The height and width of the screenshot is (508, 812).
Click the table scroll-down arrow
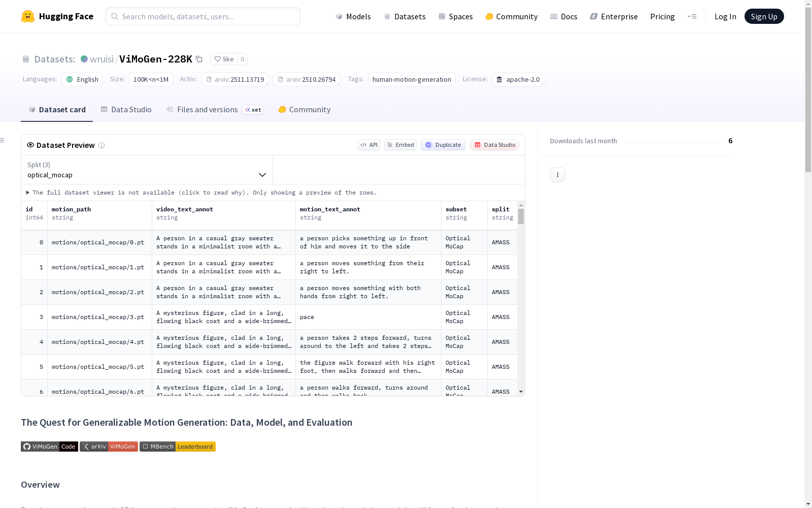[521, 392]
